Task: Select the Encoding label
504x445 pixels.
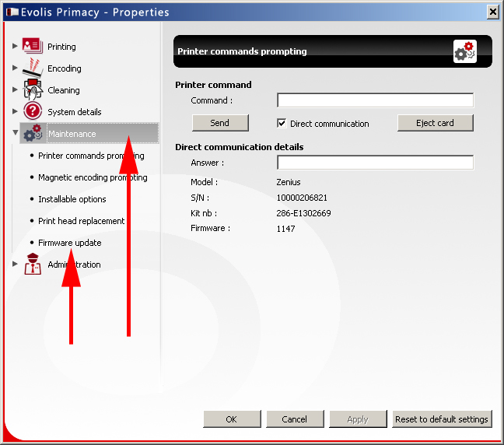Action: 65,68
